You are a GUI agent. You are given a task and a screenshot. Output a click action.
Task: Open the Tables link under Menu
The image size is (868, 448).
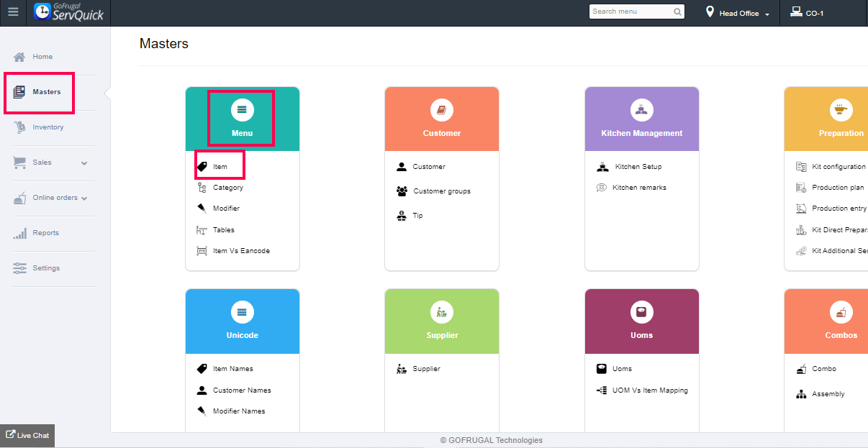point(224,230)
